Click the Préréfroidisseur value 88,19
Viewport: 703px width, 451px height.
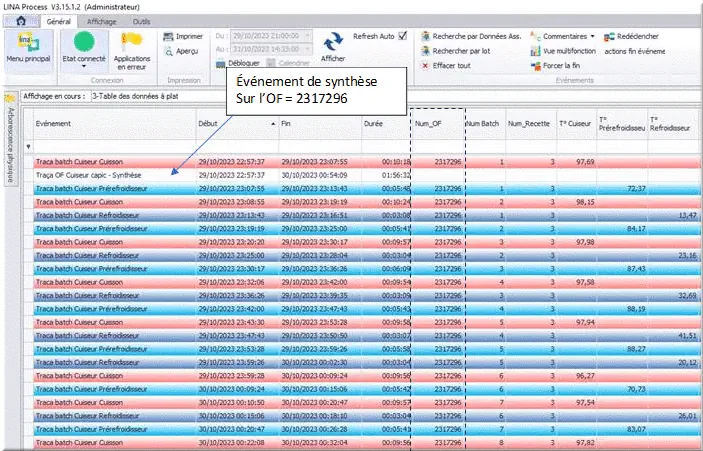pos(636,309)
